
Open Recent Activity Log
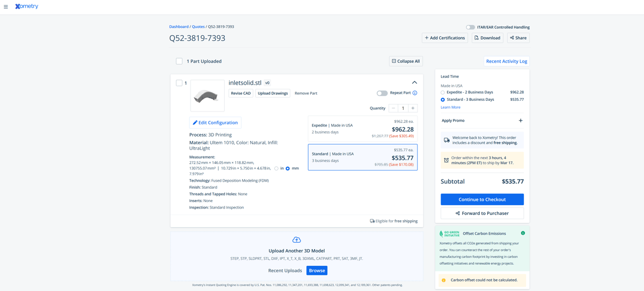(507, 61)
